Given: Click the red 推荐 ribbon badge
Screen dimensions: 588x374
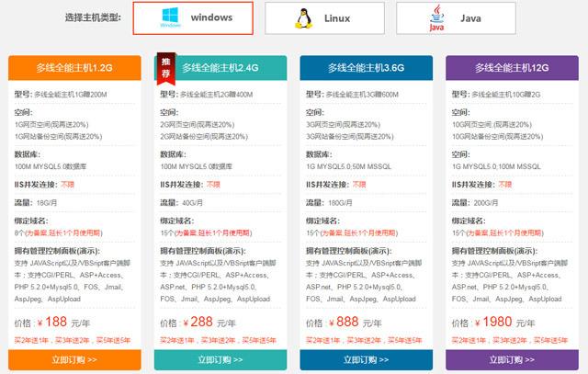Looking at the screenshot, I should pyautogui.click(x=165, y=68).
